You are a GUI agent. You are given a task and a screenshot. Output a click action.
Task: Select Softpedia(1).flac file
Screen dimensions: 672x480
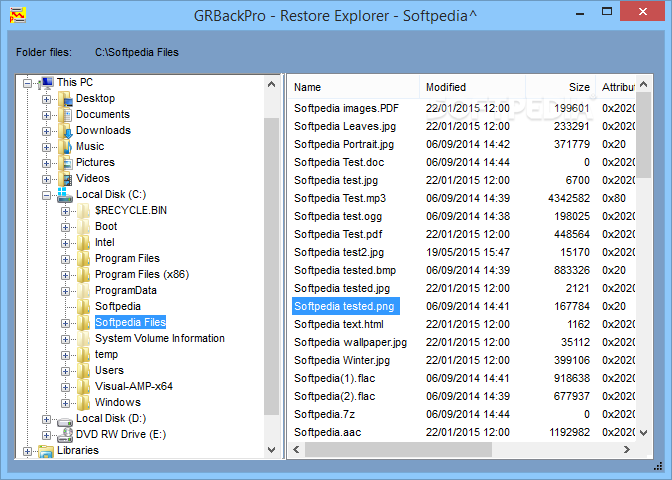pyautogui.click(x=334, y=378)
